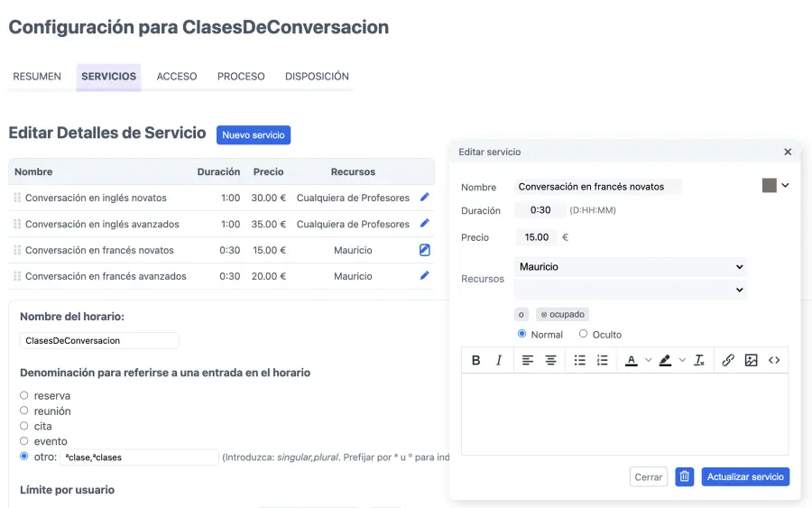Click the Bold formatting icon
Screen dimensions: 812x508
[x=476, y=361]
